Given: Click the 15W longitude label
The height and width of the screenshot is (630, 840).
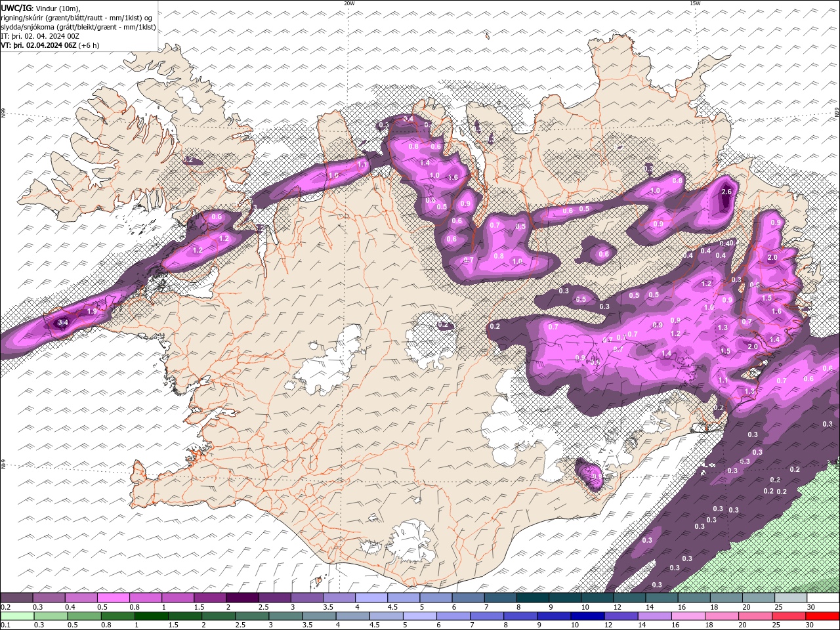Looking at the screenshot, I should click(x=695, y=3).
